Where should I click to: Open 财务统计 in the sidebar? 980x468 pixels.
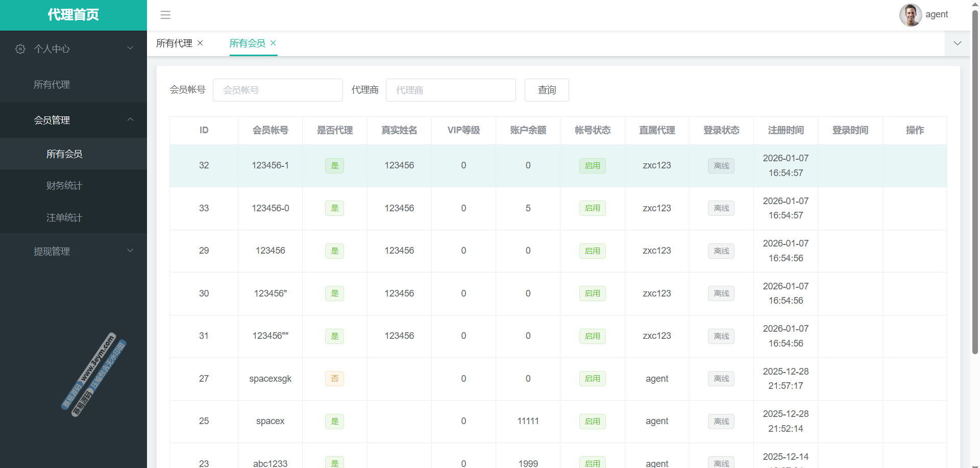[x=64, y=186]
